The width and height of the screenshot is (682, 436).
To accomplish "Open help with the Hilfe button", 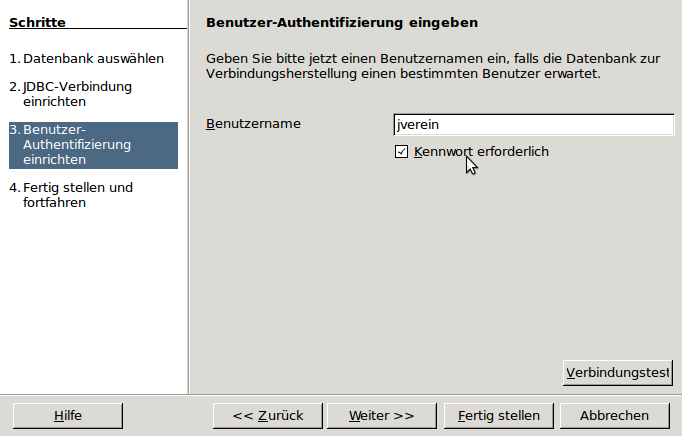I will (x=68, y=415).
